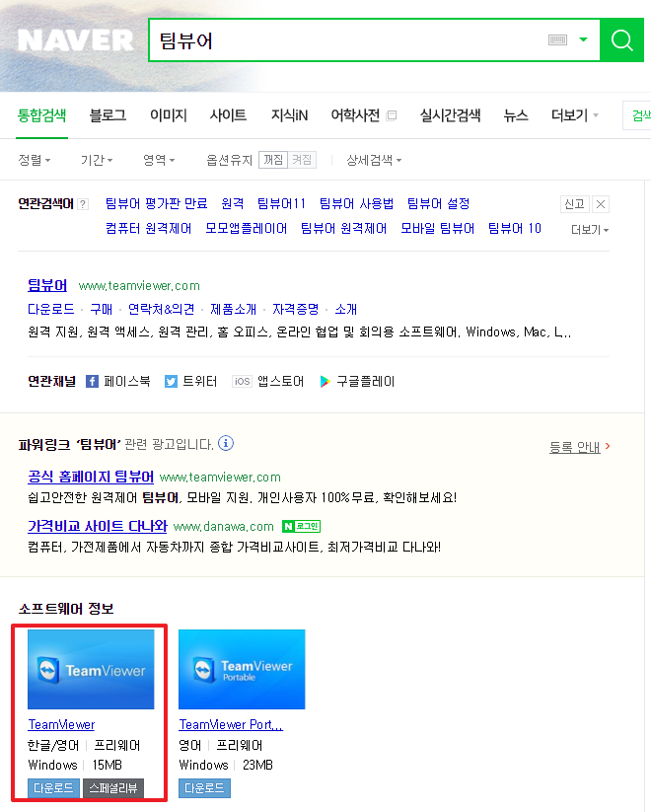This screenshot has width=651, height=812.
Task: Click the 자격증명 sublink
Action: coord(295,309)
